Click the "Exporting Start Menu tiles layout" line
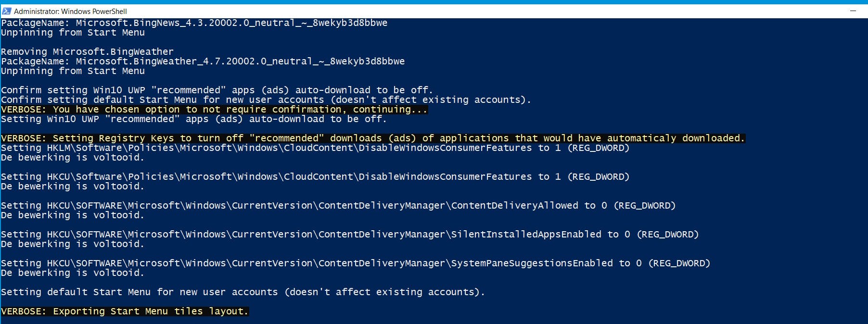 (125, 312)
